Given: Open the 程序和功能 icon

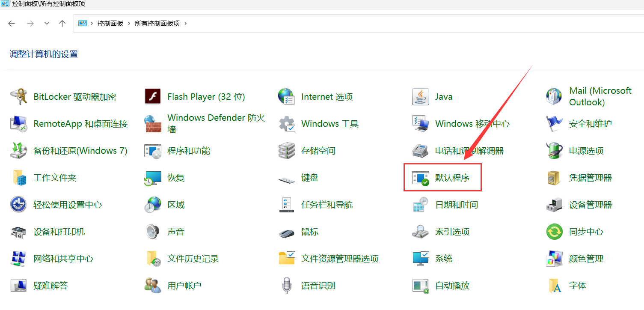Looking at the screenshot, I should tap(153, 151).
